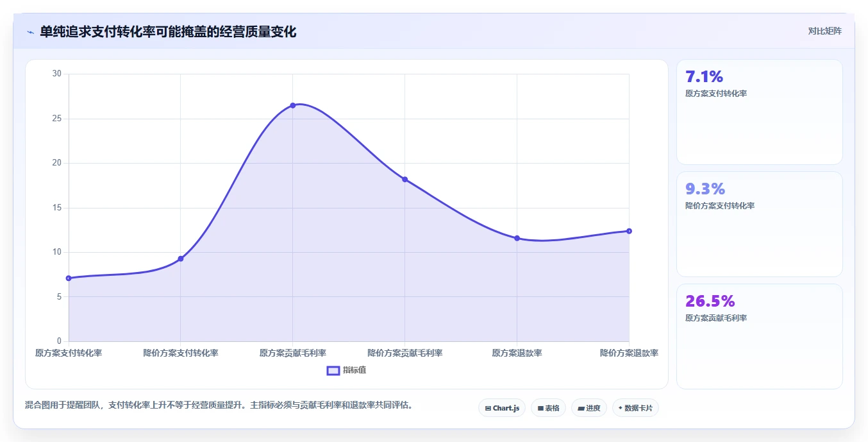Image resolution: width=868 pixels, height=442 pixels.
Task: Click the x-axis label 降价方案退款率
Action: pos(629,353)
